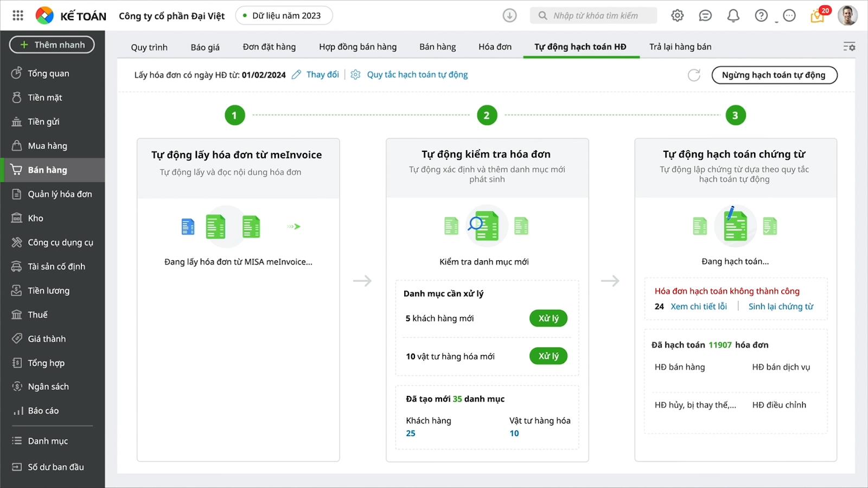The width and height of the screenshot is (868, 488).
Task: Click the download arrow icon in header
Action: pyautogui.click(x=509, y=16)
